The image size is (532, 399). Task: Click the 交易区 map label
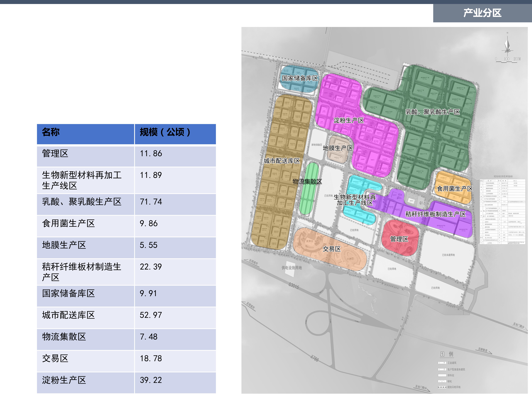(332, 249)
